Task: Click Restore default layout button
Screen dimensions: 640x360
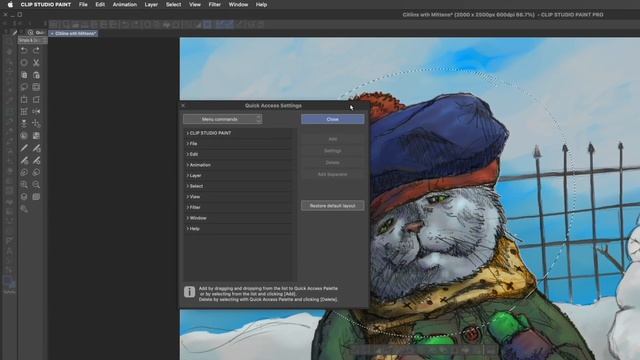Action: tap(333, 206)
